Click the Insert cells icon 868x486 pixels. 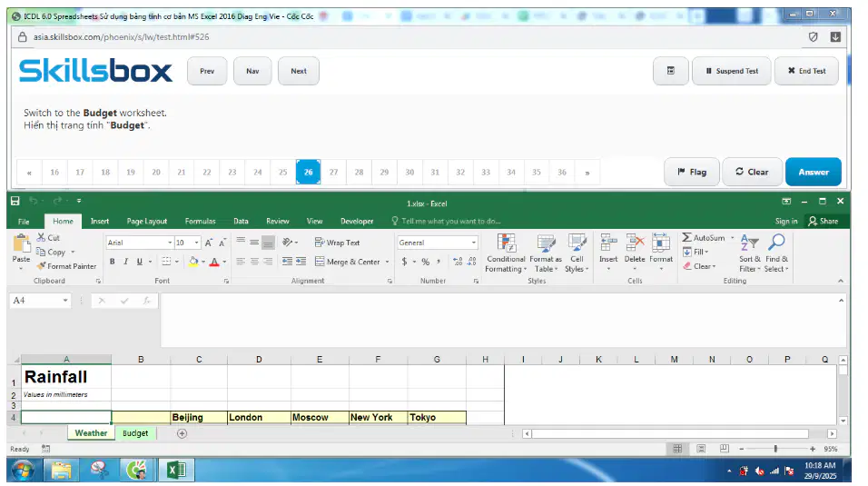[x=608, y=243]
